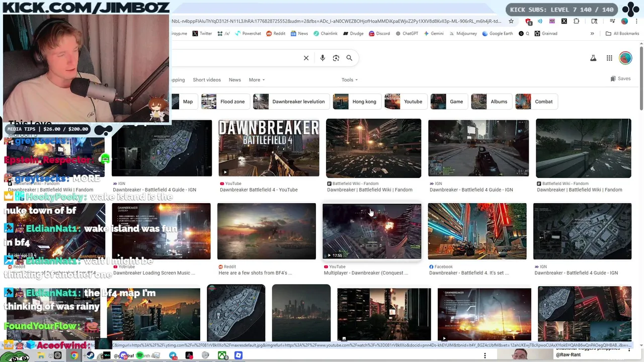644x362 pixels.
Task: Switch to the Short videos tab
Action: [x=207, y=80]
